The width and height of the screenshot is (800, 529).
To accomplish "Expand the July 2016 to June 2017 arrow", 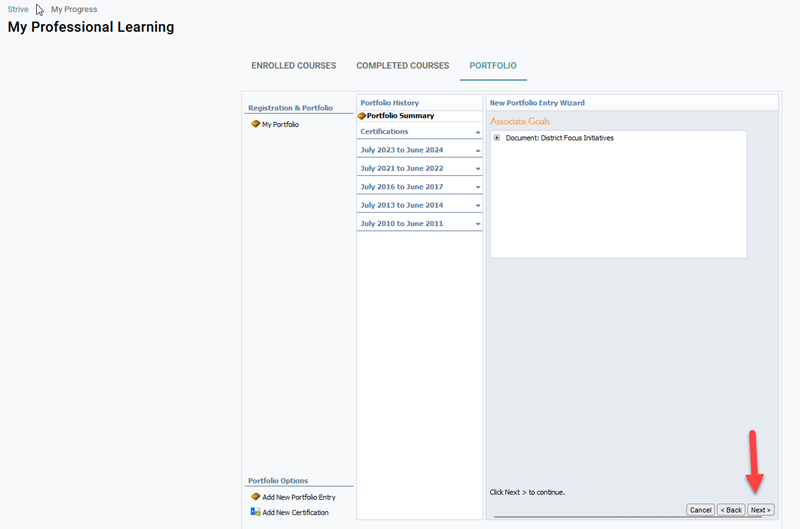I will click(x=478, y=187).
